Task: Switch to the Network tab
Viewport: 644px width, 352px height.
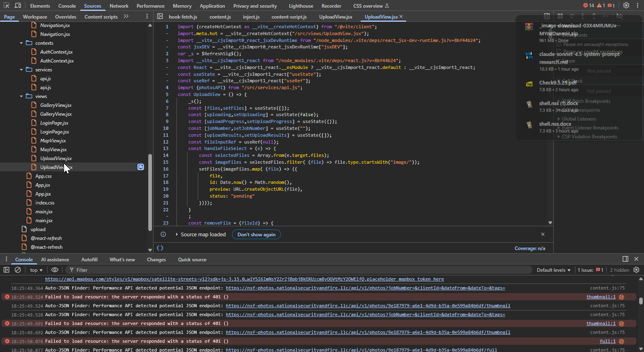Action: pyautogui.click(x=119, y=6)
